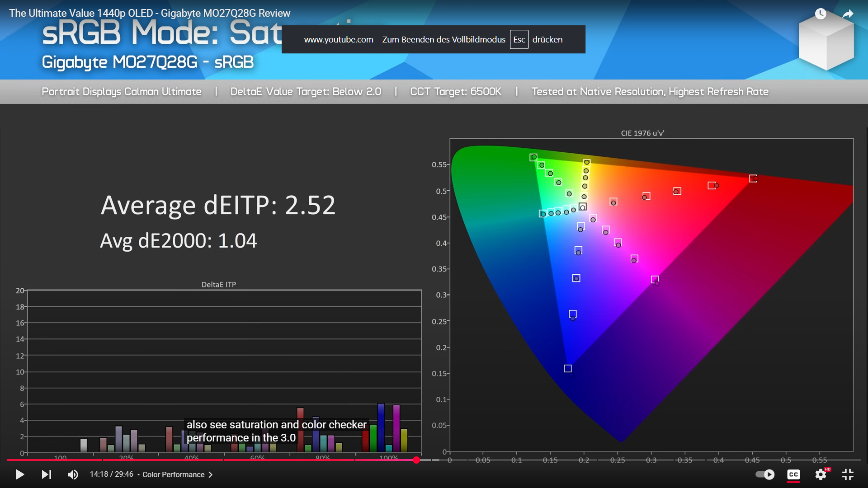Disable the autoplay toggle
Image resolution: width=868 pixels, height=488 pixels.
pyautogui.click(x=765, y=474)
